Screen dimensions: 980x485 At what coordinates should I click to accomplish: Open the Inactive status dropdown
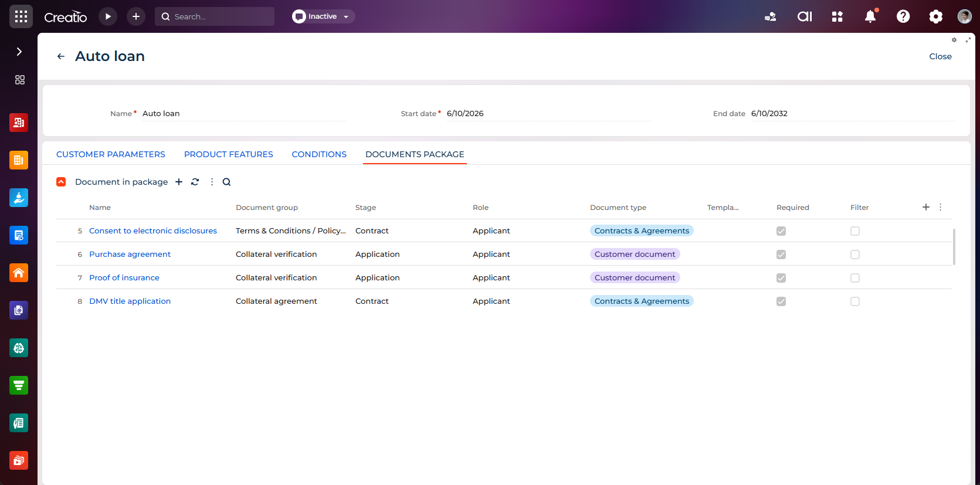323,16
